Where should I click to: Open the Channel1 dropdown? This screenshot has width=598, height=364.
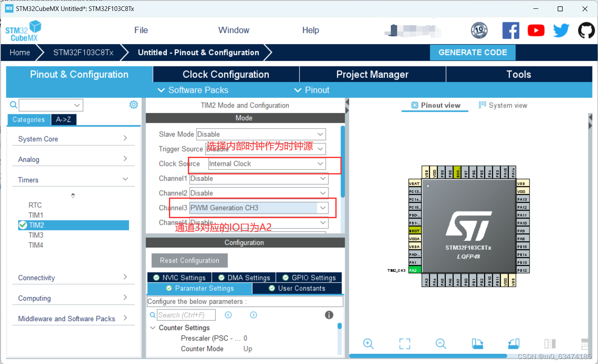[x=259, y=178]
